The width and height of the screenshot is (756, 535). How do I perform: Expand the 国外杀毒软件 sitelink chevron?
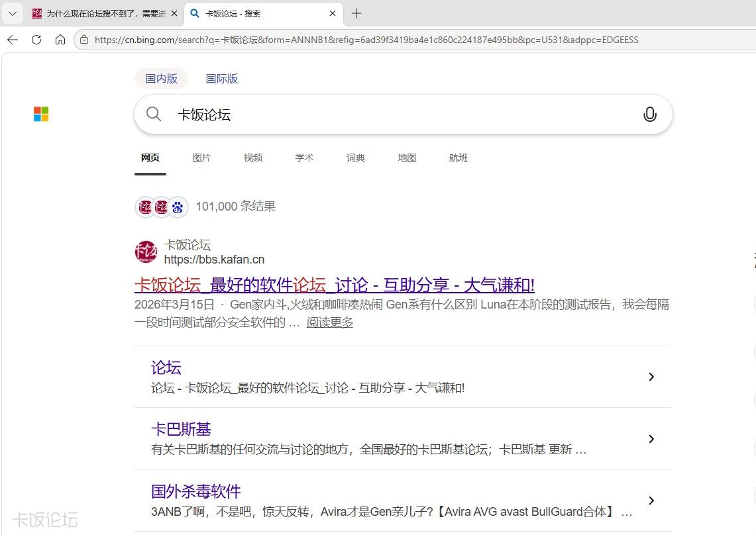pos(651,501)
